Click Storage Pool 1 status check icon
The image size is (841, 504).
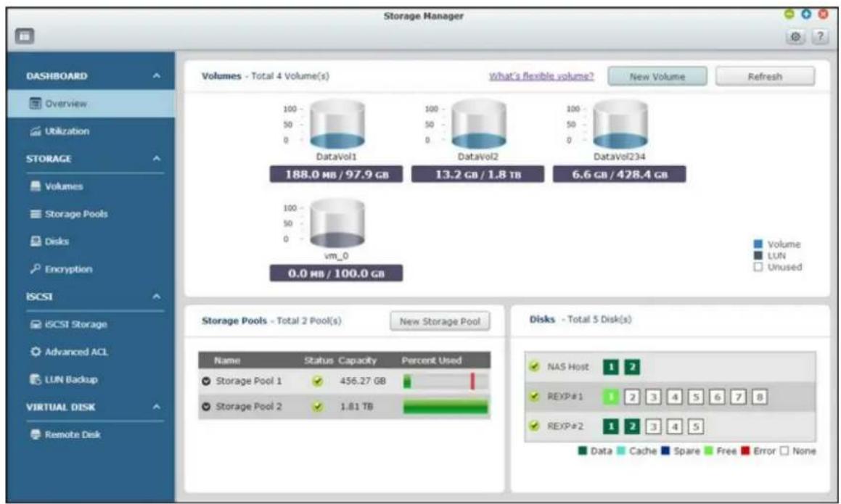[318, 381]
